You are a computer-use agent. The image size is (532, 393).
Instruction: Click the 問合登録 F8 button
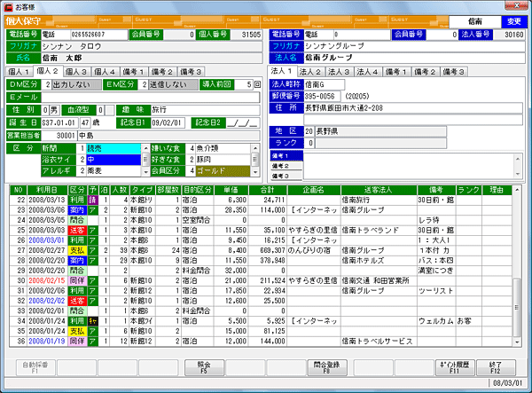[x=326, y=367]
